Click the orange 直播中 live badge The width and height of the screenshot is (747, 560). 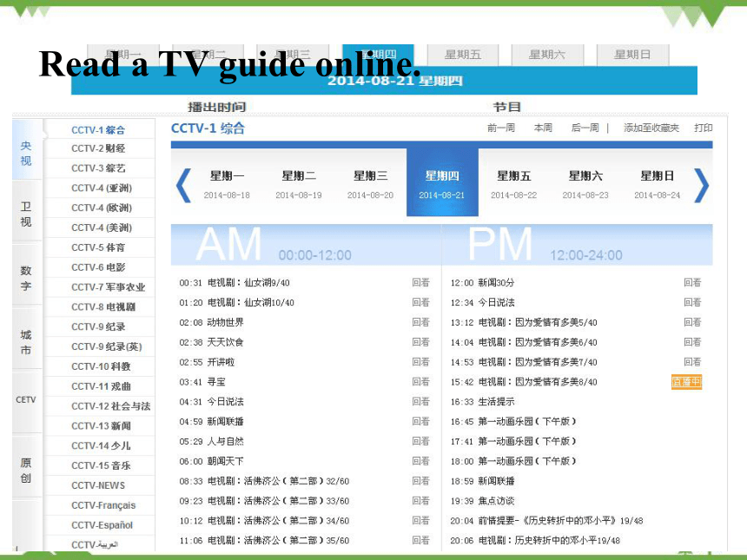[x=686, y=382]
